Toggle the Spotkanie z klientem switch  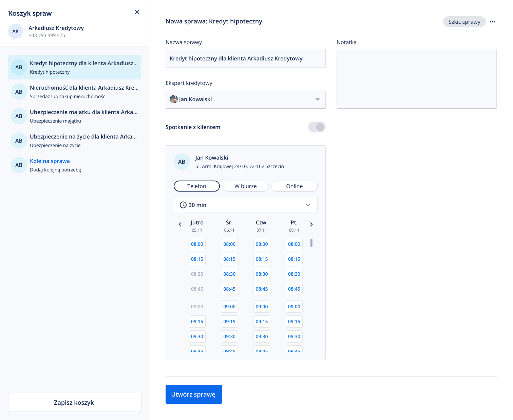pos(317,127)
